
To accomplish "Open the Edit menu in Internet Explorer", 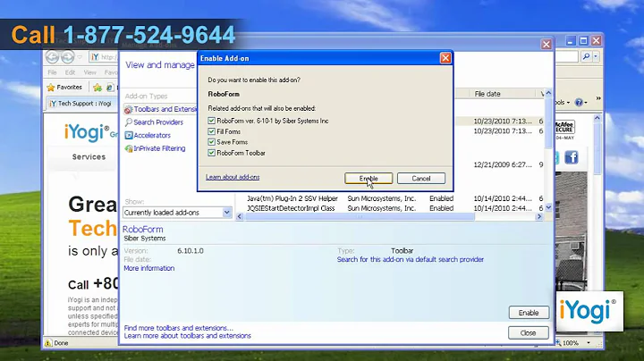I will click(x=70, y=72).
